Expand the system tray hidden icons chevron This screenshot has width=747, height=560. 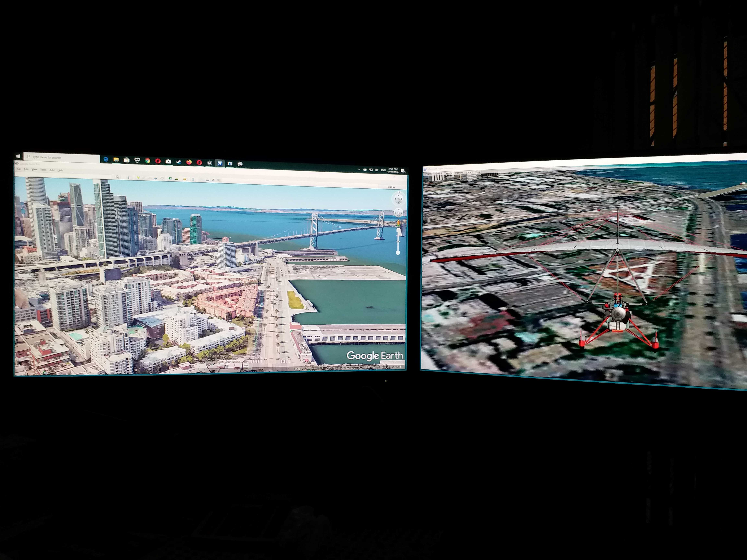(x=359, y=169)
